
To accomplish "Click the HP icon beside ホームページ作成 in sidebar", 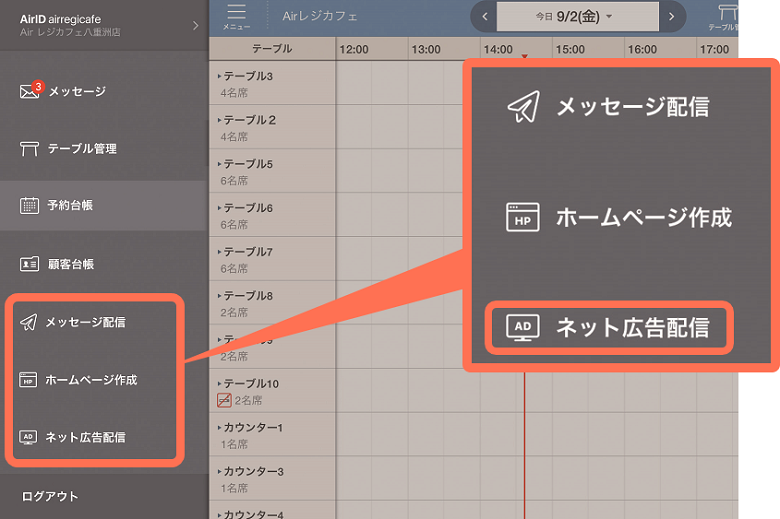I will point(28,380).
